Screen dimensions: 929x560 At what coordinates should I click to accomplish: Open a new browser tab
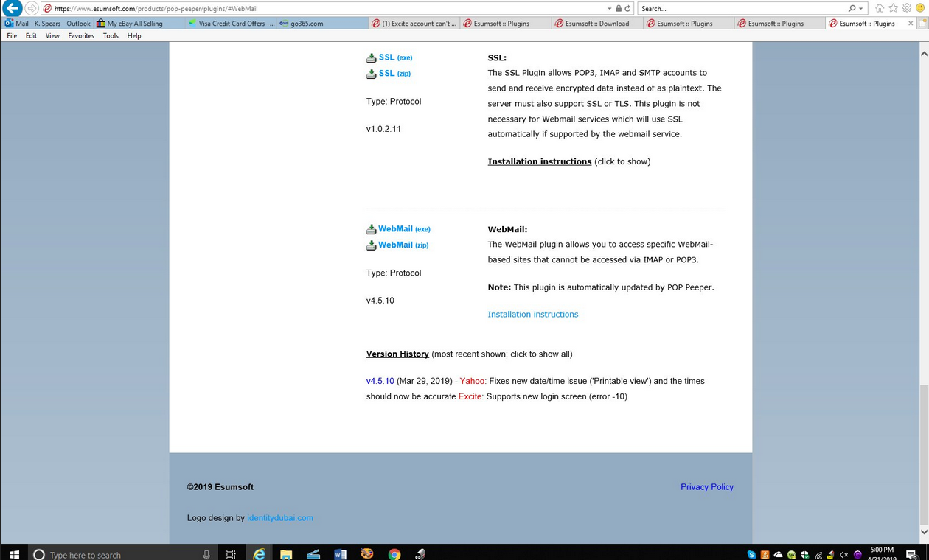(x=922, y=24)
